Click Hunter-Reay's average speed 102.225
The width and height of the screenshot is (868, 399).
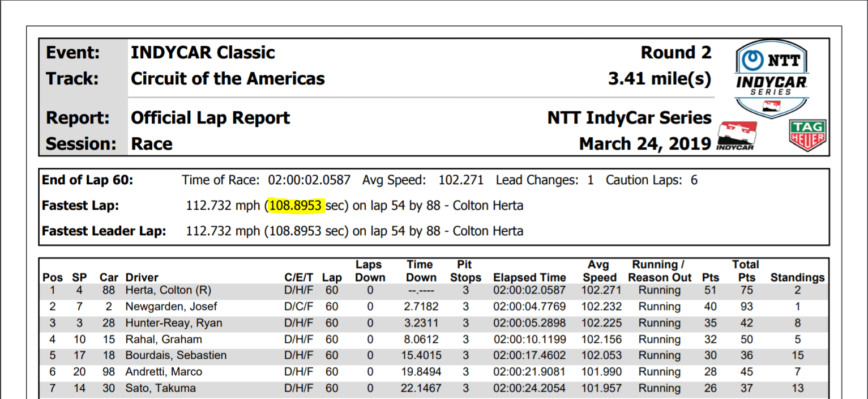click(x=601, y=323)
